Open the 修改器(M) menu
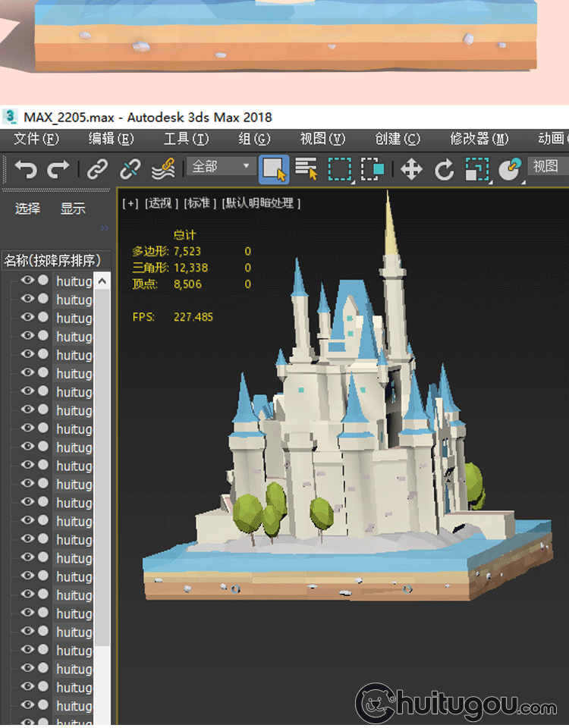This screenshot has width=569, height=728. [479, 139]
